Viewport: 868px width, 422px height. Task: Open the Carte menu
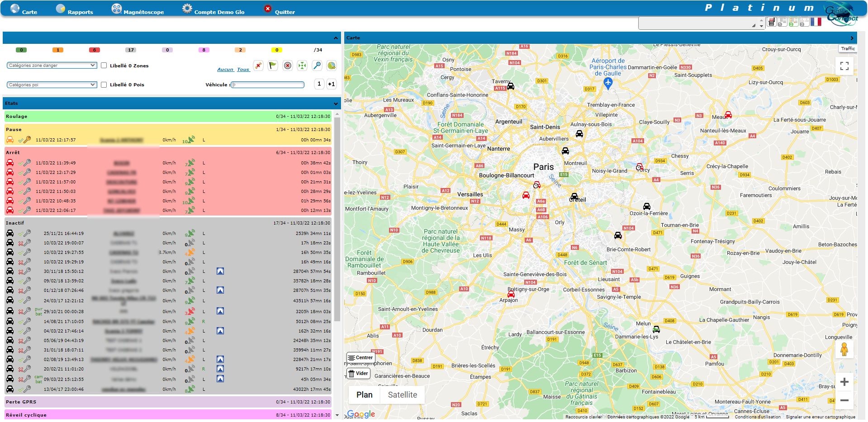pos(24,9)
